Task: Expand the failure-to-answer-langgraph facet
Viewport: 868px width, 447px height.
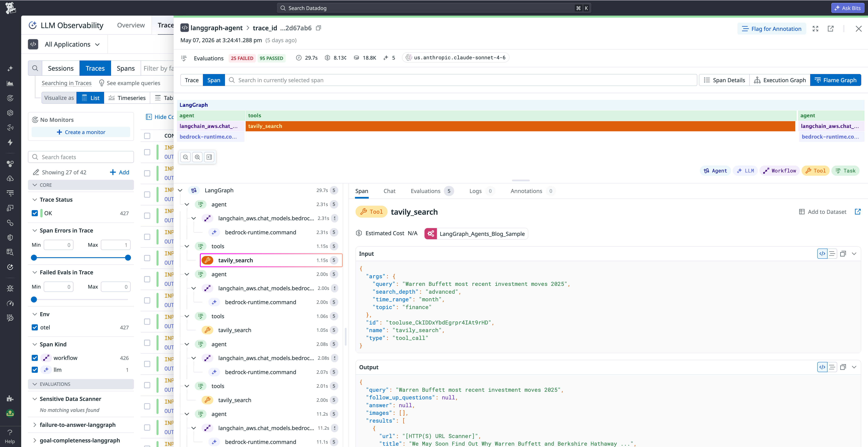Action: pyautogui.click(x=34, y=425)
